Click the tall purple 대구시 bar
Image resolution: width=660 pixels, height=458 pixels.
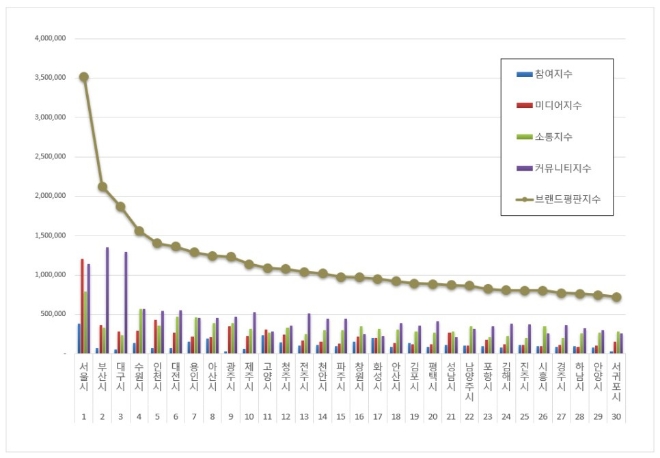(126, 302)
